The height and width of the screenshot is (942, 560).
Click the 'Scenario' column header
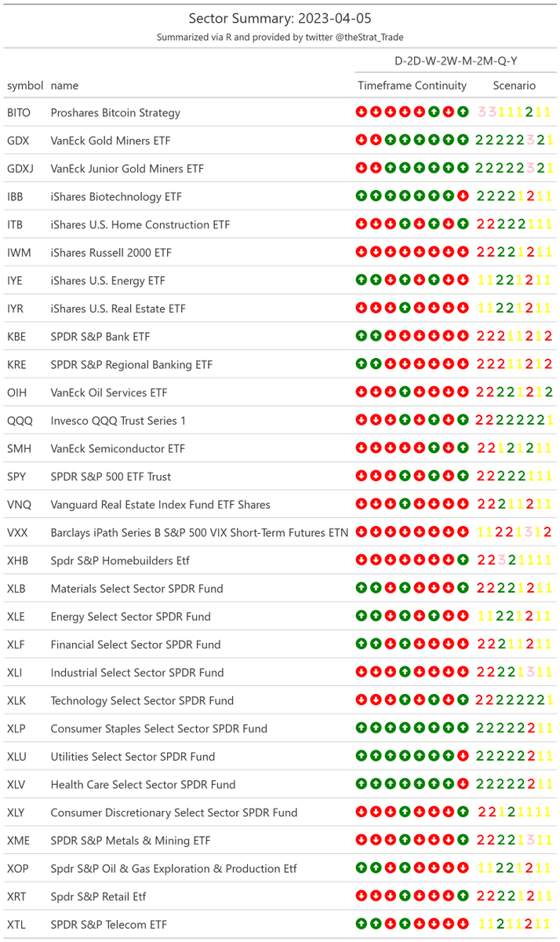(515, 86)
